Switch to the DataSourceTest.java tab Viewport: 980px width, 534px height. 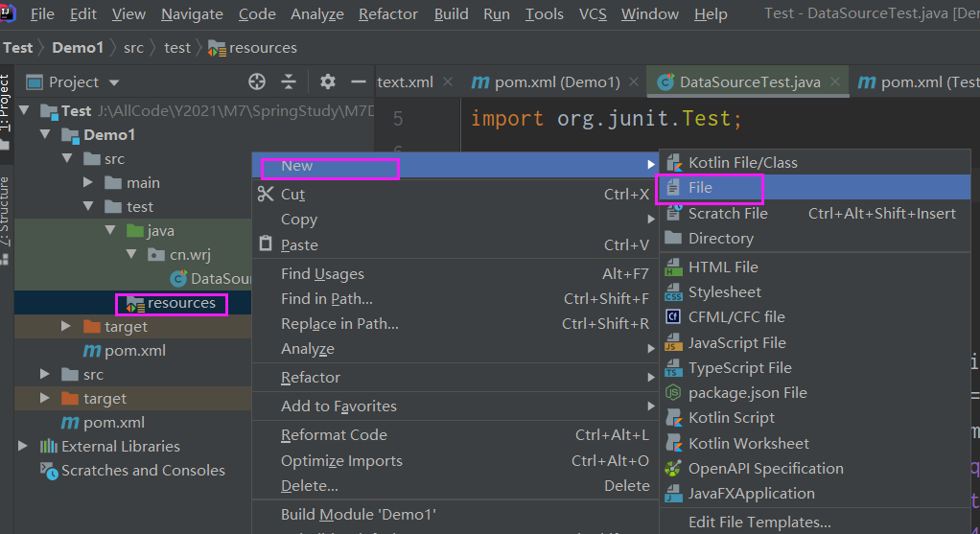click(750, 81)
